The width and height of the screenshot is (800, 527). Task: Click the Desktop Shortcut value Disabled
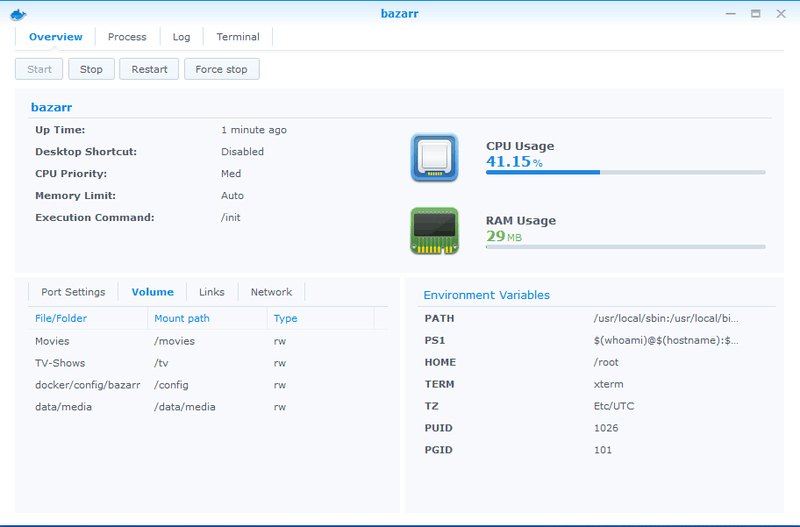point(242,152)
